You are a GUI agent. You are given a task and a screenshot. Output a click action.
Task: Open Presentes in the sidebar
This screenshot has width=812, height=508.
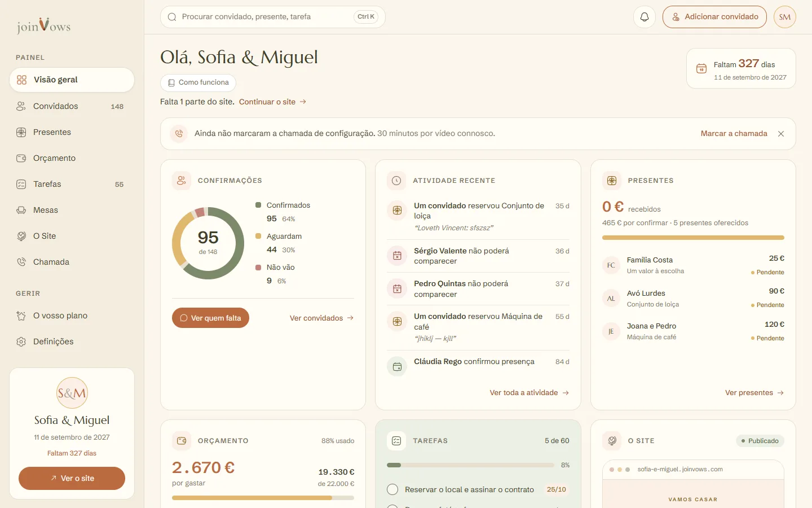point(72,132)
